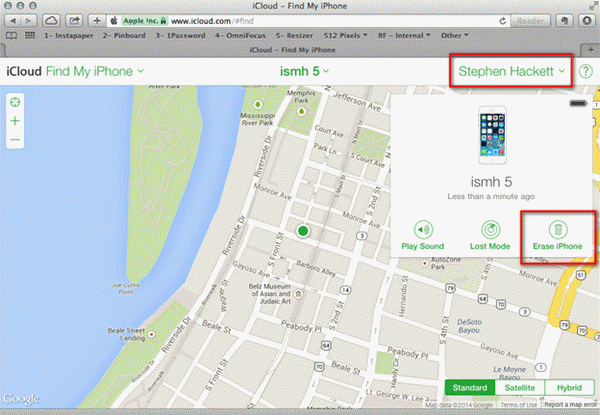The width and height of the screenshot is (600, 415).
Task: Click the toolbar extension icon left of 1Password
Action: 564,21
